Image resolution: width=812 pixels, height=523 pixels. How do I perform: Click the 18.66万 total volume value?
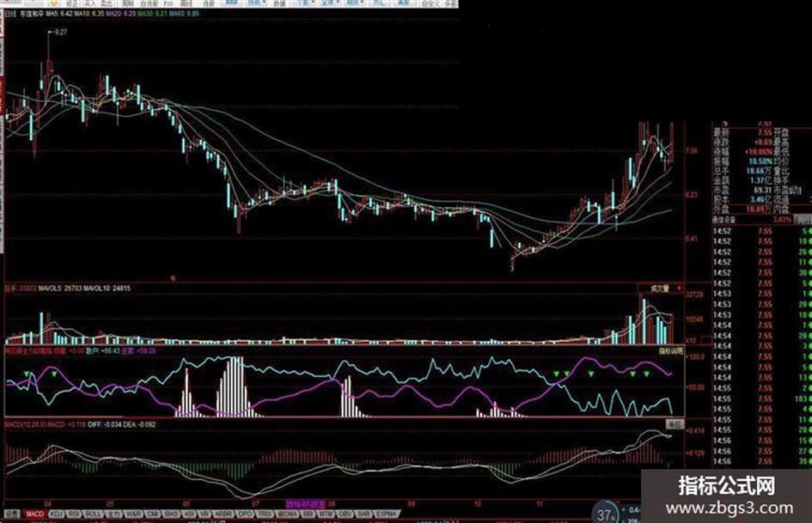pos(759,171)
